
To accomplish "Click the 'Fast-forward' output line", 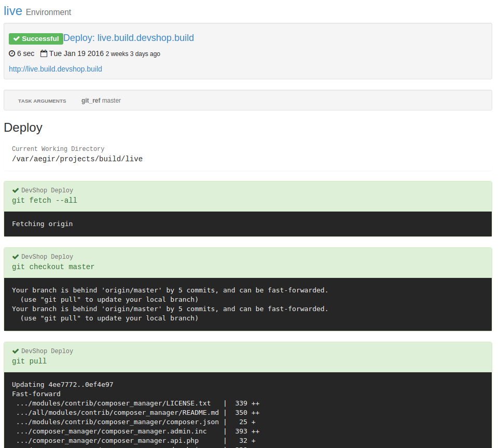I will click(36, 394).
